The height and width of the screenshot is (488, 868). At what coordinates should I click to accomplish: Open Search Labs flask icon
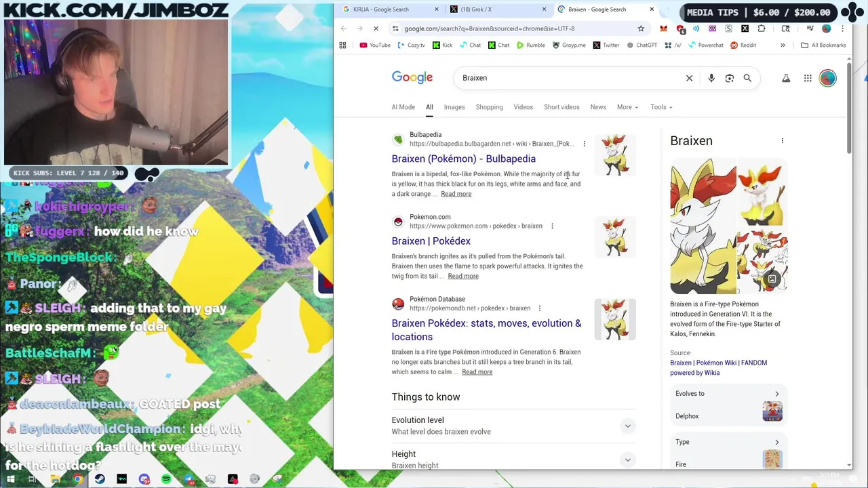[x=786, y=78]
